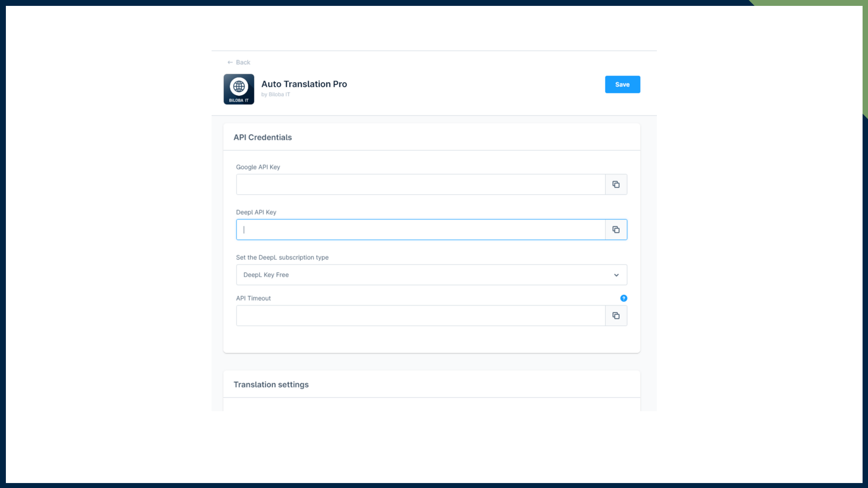The image size is (868, 488).
Task: Click the Auto Translation Pro logo
Action: (x=239, y=89)
